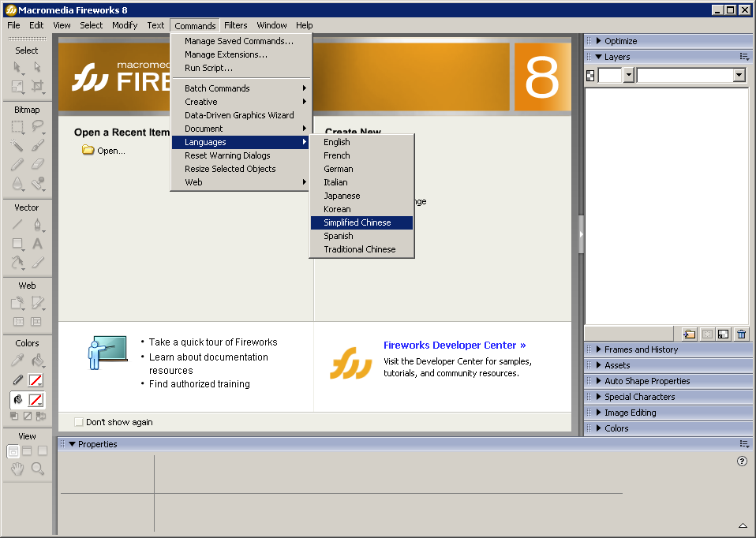Select the Line tool
The width and height of the screenshot is (756, 538).
coord(17,224)
